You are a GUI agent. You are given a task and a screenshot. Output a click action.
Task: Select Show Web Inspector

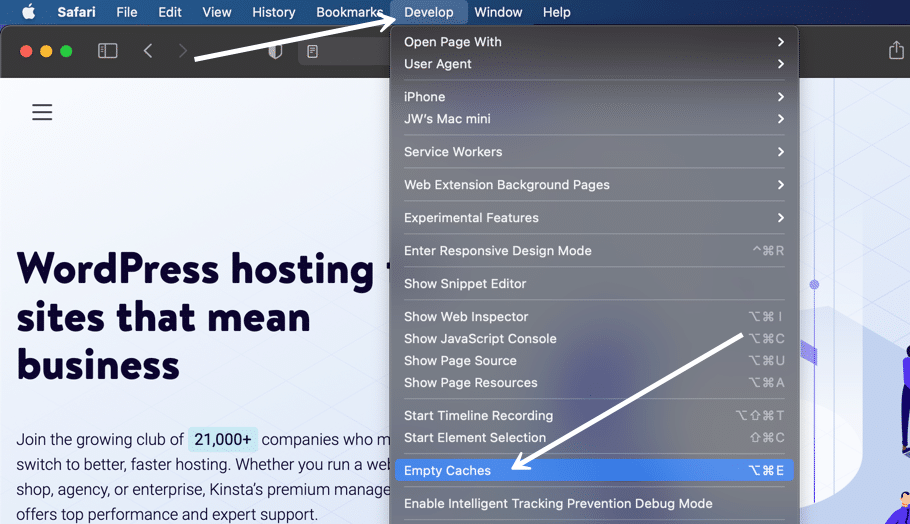(x=594, y=317)
